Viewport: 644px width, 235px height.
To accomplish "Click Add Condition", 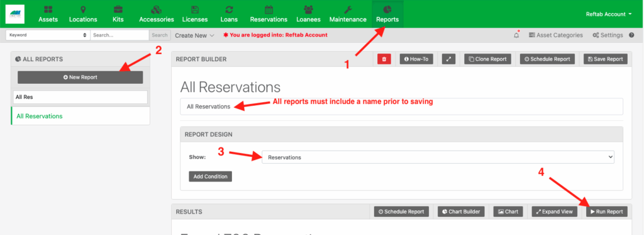I will click(210, 176).
